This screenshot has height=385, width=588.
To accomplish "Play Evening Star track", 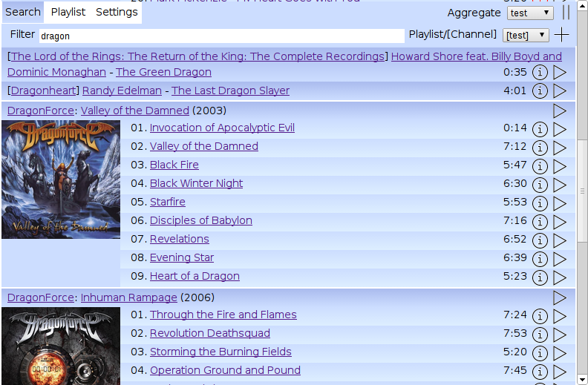I will tap(560, 259).
